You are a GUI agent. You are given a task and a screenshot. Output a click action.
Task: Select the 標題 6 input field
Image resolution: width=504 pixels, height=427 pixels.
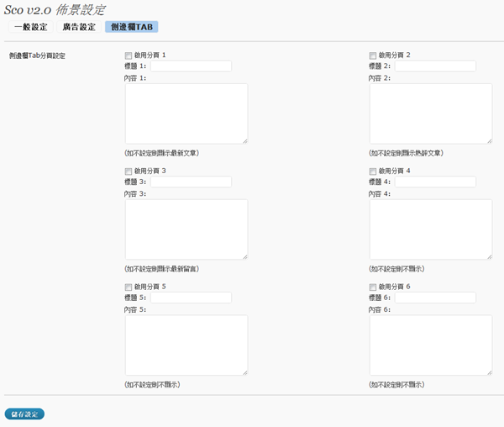pos(435,298)
